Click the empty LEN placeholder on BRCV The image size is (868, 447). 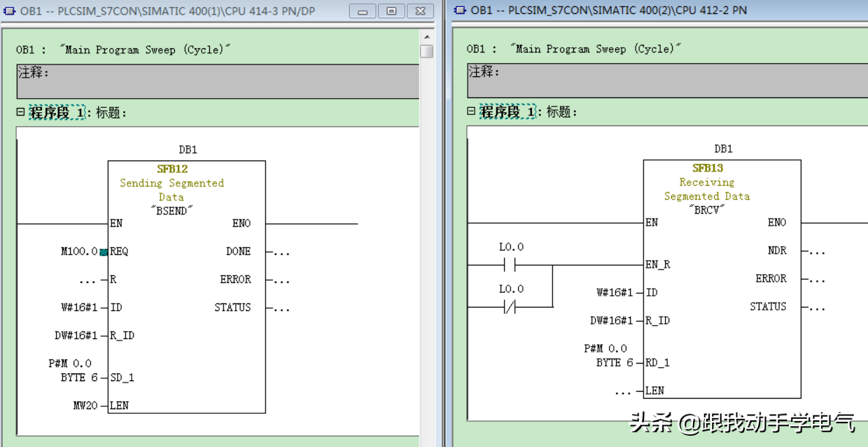coord(622,392)
